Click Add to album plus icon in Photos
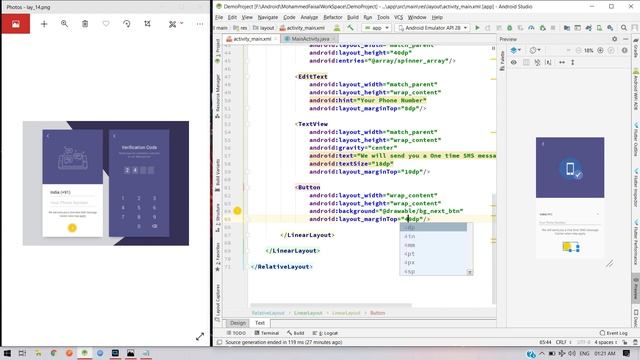 44,24
